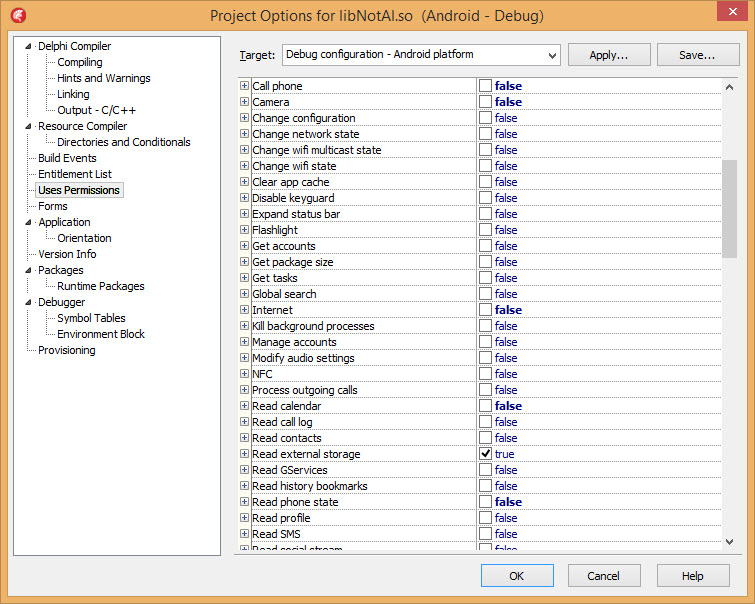Enable the Call phone permission checkbox
The width and height of the screenshot is (755, 604).
pos(485,86)
